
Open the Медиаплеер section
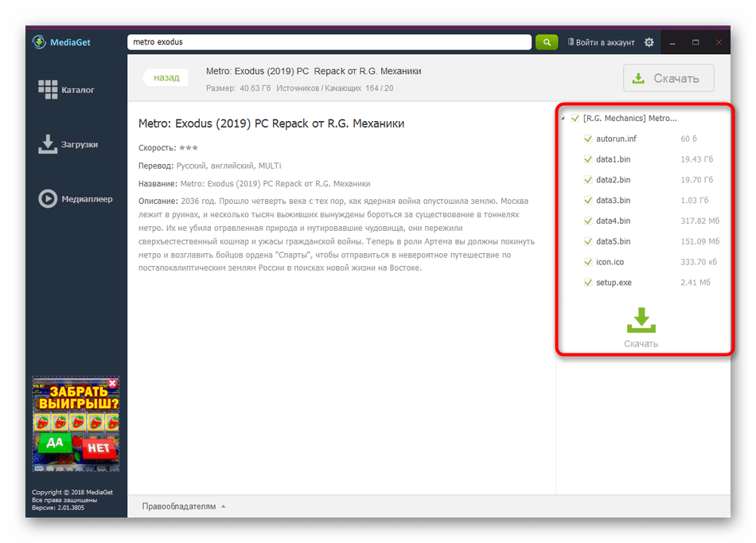click(76, 199)
